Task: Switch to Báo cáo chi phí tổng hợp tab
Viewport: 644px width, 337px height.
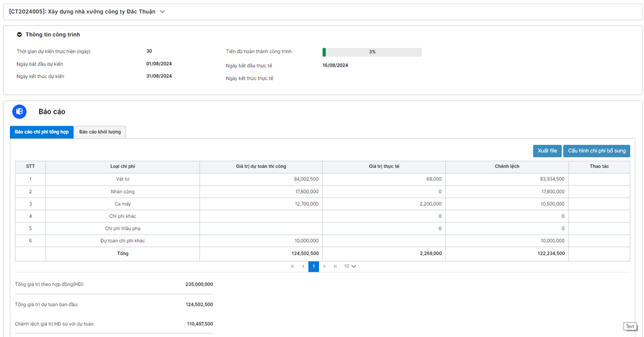Action: coord(42,132)
